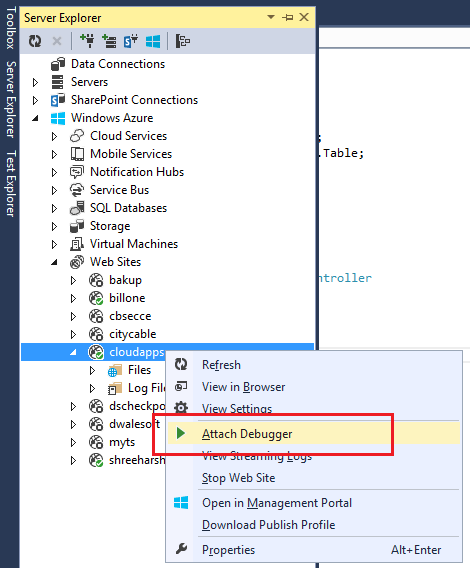Expand the Cloud Services node
The image size is (470, 568).
point(54,136)
